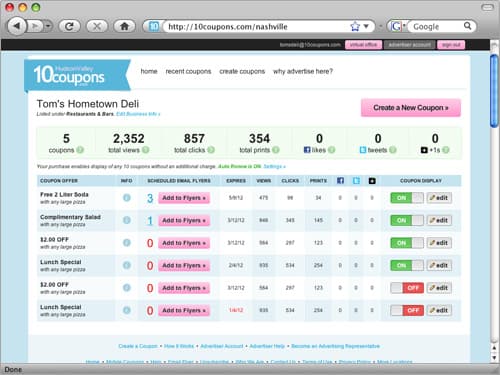Viewport: 500px width, 375px height.
Task: Edit the Free 2 Liter Soda coupon
Action: coord(439,198)
